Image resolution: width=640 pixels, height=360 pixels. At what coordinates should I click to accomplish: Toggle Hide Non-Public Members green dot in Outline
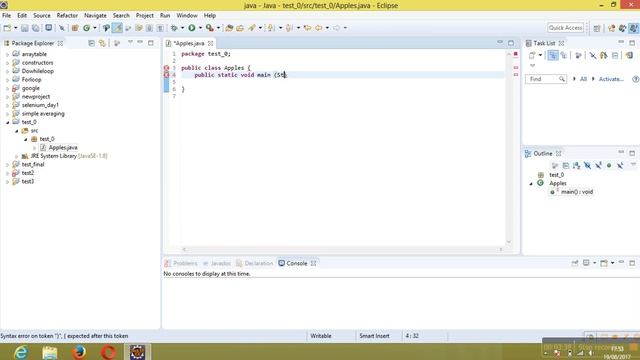pyautogui.click(x=609, y=165)
